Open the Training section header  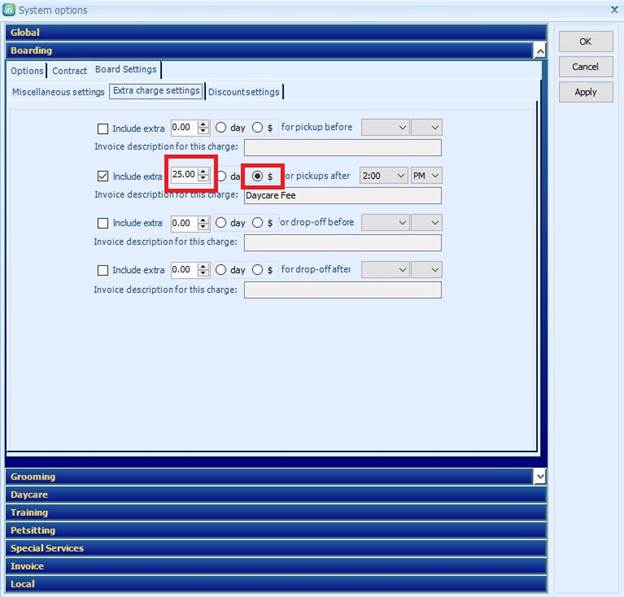276,513
